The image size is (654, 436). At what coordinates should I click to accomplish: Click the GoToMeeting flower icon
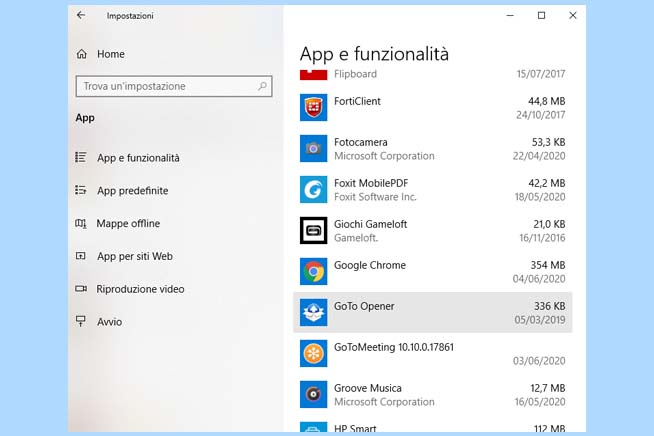(314, 353)
